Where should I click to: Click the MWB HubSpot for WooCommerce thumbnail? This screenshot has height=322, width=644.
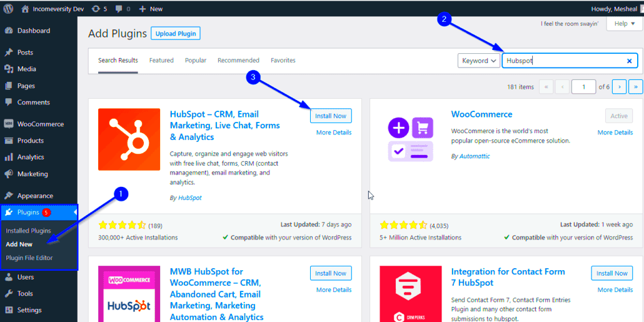(129, 294)
